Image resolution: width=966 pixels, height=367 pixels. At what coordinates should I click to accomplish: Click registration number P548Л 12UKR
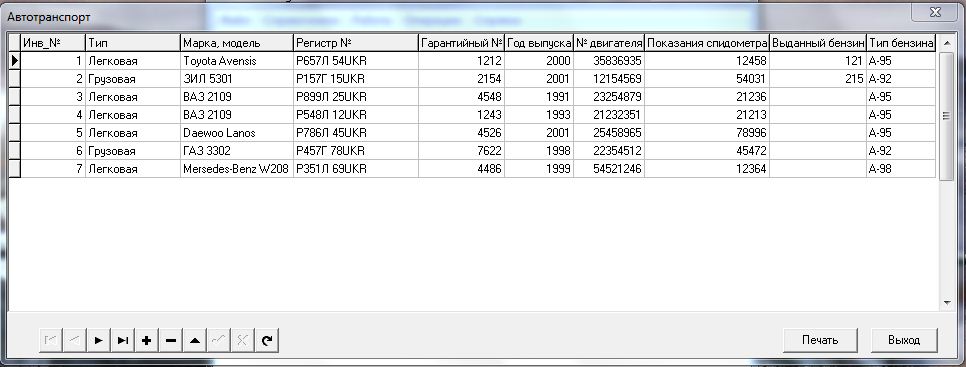[x=355, y=115]
